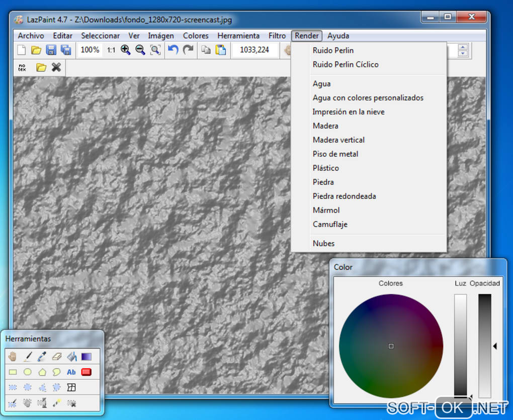Click the Opacidad slider bar
Viewport: 513px width, 420px height.
(484, 346)
